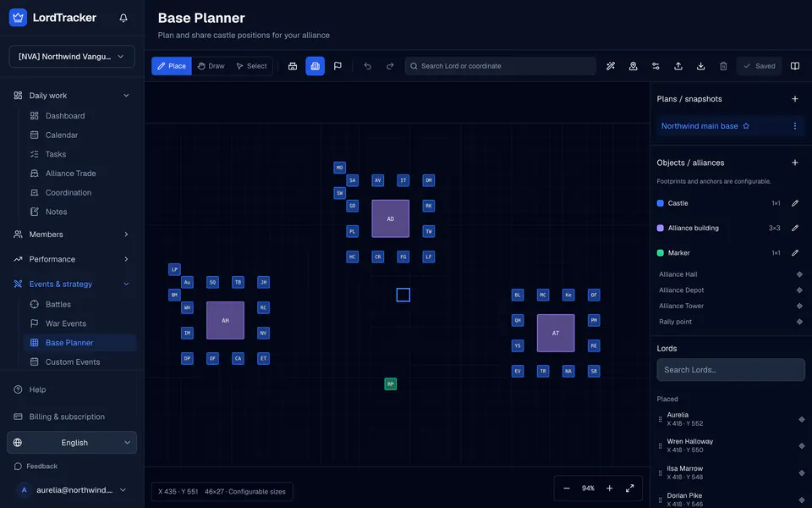
Task: Go to Battles page
Action: click(80, 304)
